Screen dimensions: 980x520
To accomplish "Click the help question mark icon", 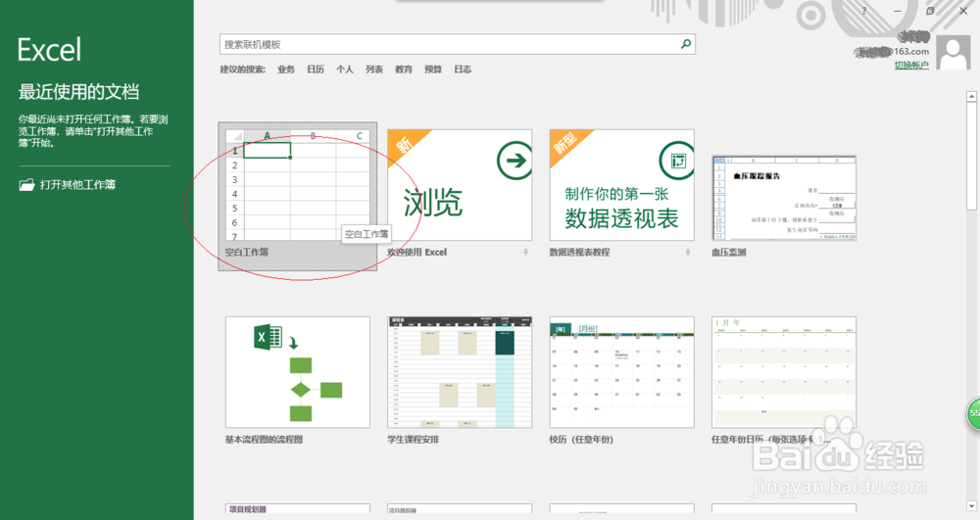I will tap(864, 11).
